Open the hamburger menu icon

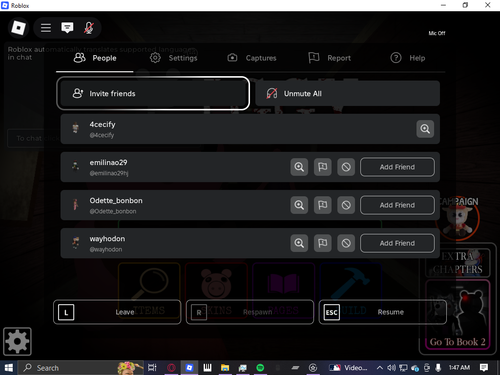point(46,28)
